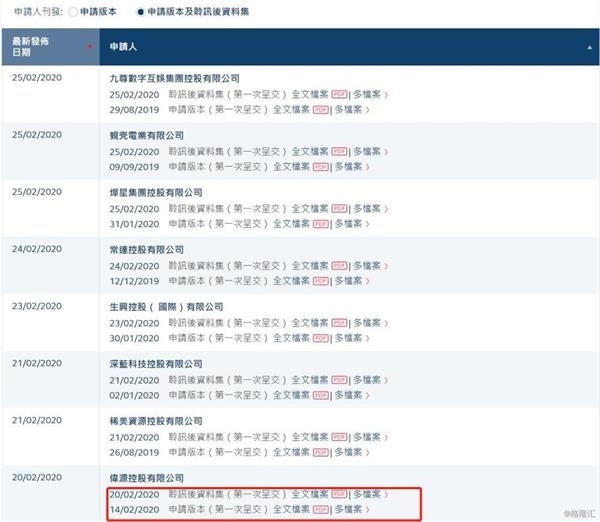
Task: Open PDF icon for 生興控股 30/01/2020 row
Action: [321, 338]
